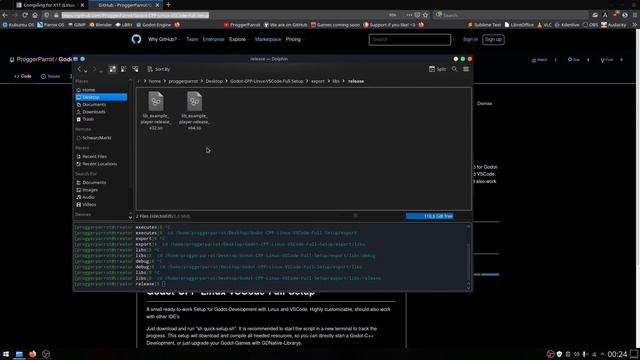Open Dolphin's hamburger control menu
640x360 pixels.
click(x=466, y=69)
